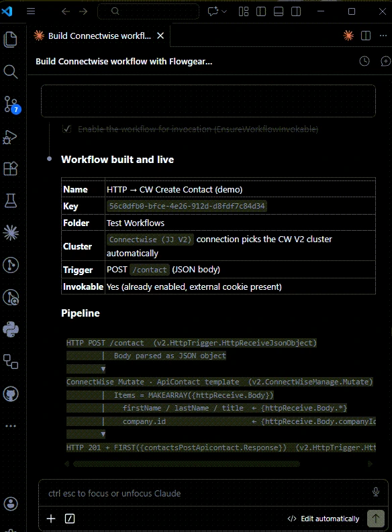Click the Invokable row value text

tap(194, 286)
